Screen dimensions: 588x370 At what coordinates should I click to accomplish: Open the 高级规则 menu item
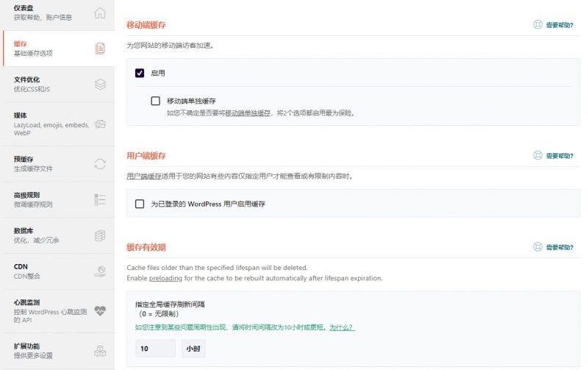[x=59, y=199]
